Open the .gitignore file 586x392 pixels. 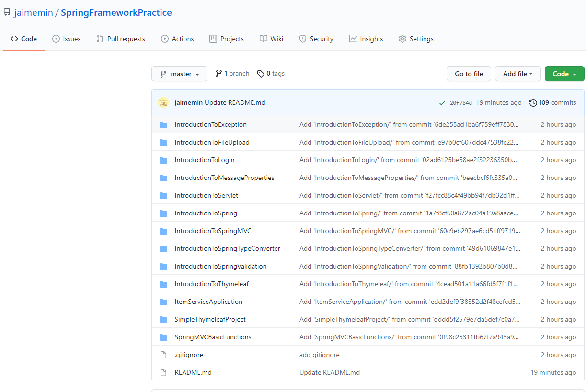(189, 355)
